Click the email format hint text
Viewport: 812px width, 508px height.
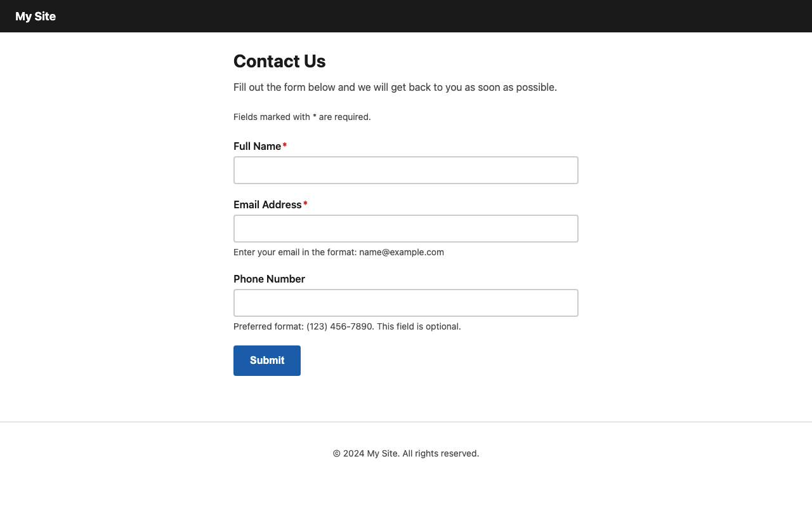click(x=339, y=252)
